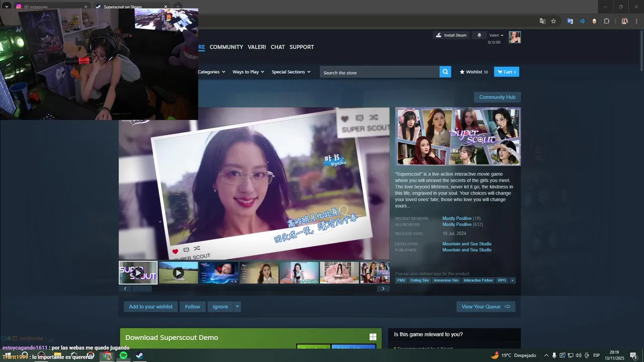Bookmark this page with the star icon

(x=553, y=21)
